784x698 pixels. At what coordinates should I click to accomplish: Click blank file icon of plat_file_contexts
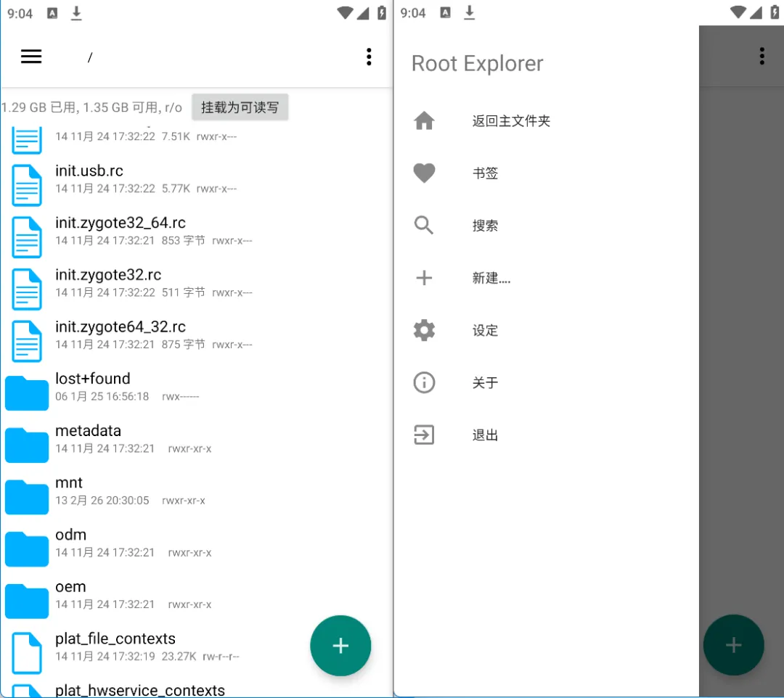[x=27, y=652]
